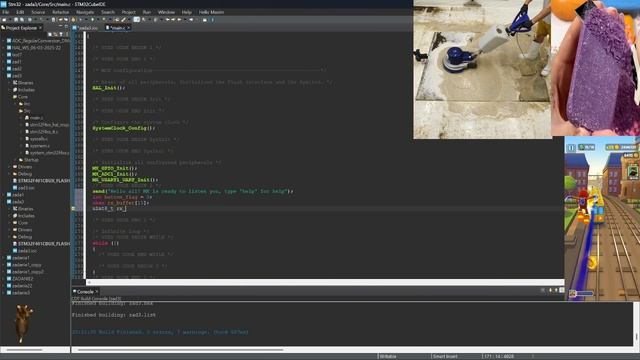
Task: Expand the zad1 project arrow
Action: [4, 62]
